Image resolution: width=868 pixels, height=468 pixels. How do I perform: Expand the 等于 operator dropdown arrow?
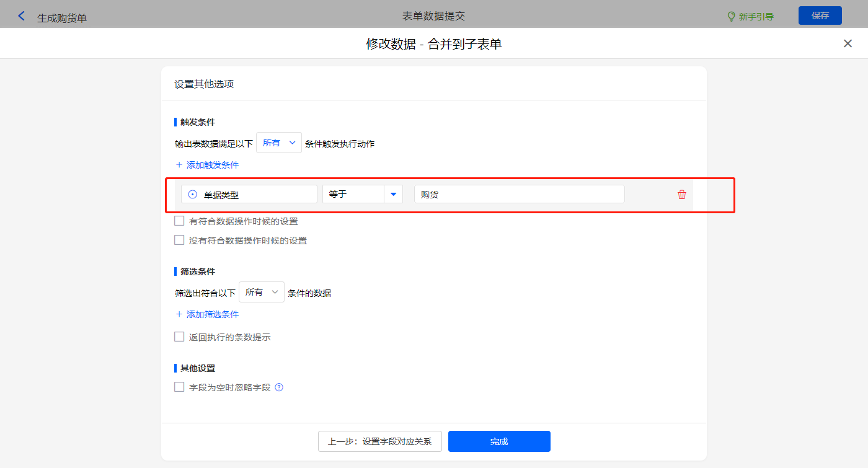393,195
